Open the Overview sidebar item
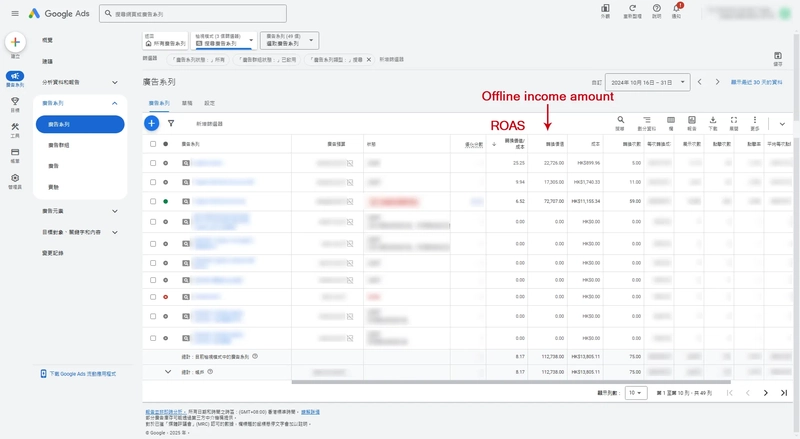This screenshot has height=439, width=800. [x=47, y=40]
